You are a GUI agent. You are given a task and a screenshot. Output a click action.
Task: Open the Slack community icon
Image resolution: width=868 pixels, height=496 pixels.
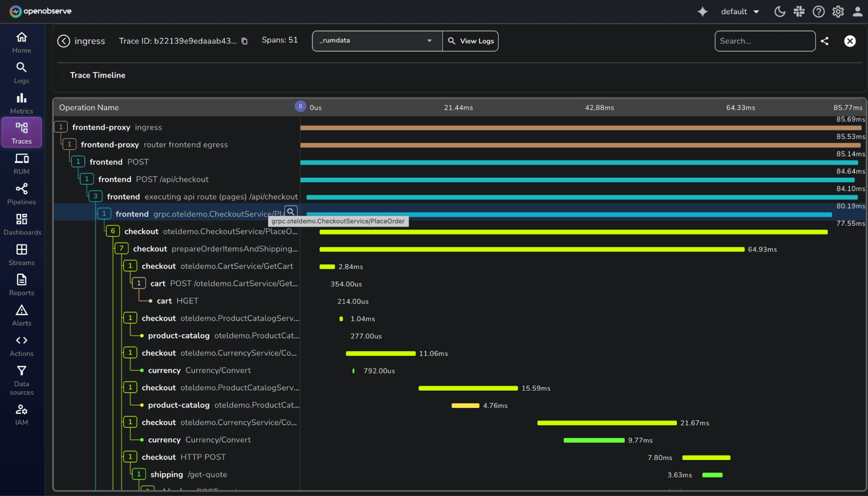799,12
